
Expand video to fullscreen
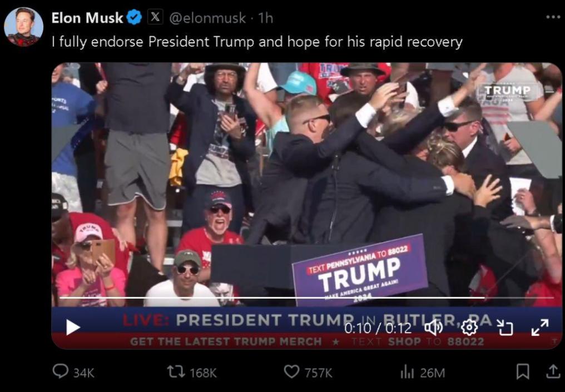(540, 328)
